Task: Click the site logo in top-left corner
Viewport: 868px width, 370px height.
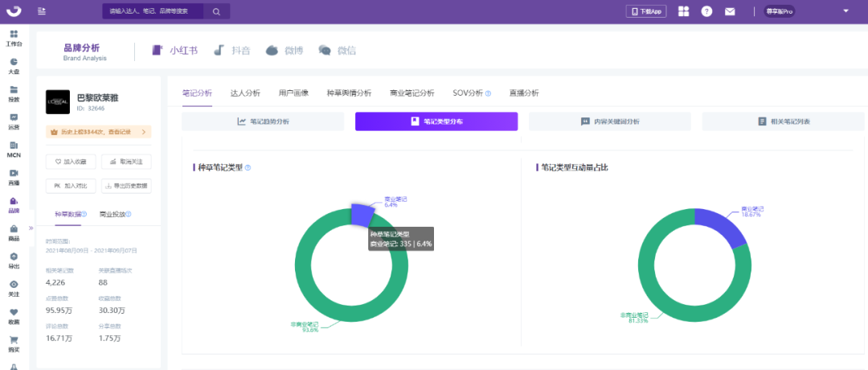Action: (x=14, y=11)
